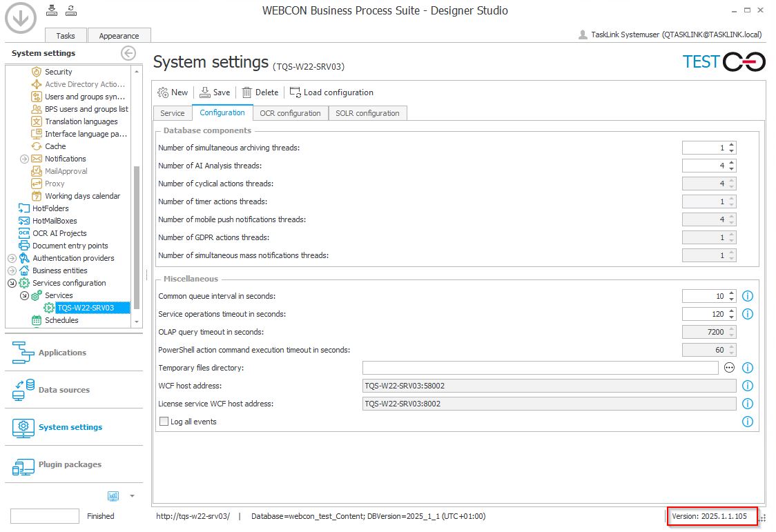Click the Document entry points printer icon
The image size is (776, 532).
(23, 245)
